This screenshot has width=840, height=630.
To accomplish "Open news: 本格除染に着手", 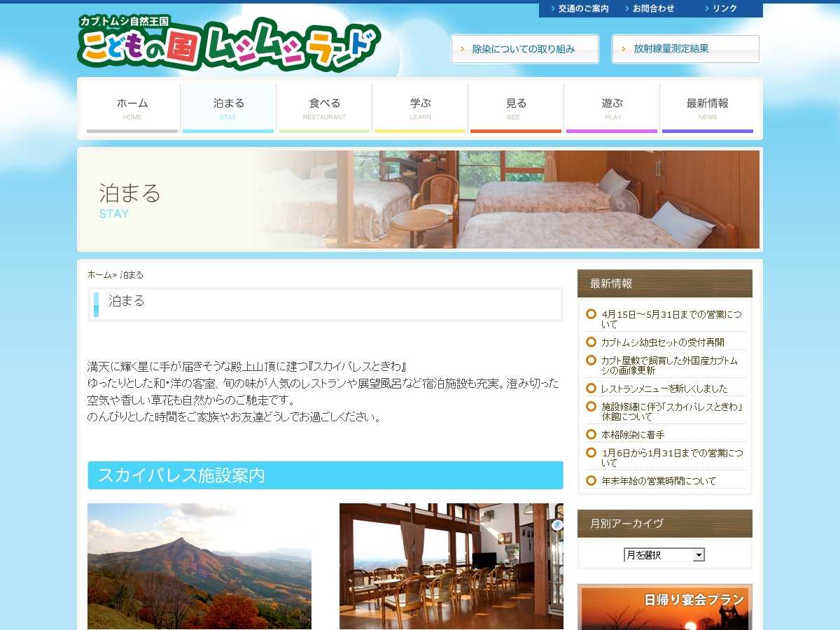I will click(633, 435).
